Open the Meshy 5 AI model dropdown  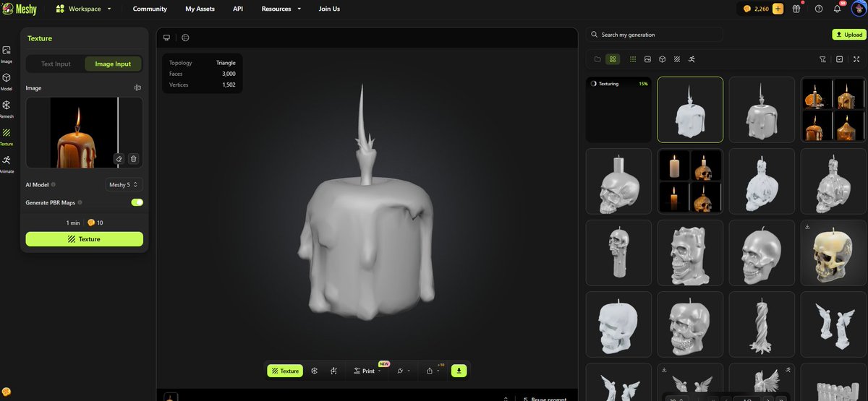click(124, 184)
